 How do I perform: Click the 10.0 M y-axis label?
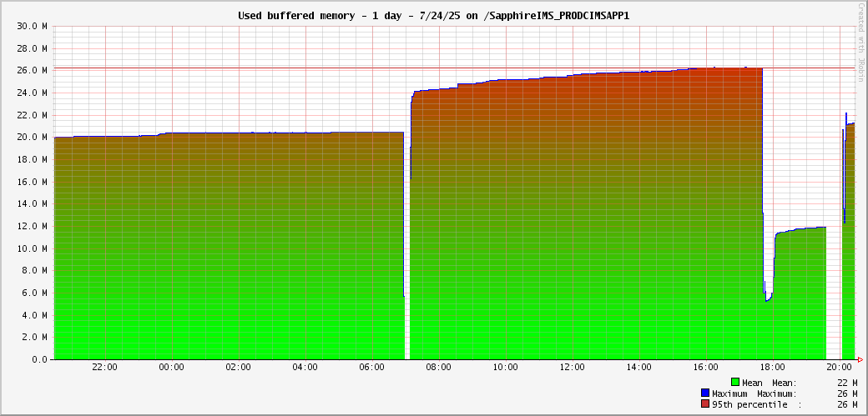33,248
